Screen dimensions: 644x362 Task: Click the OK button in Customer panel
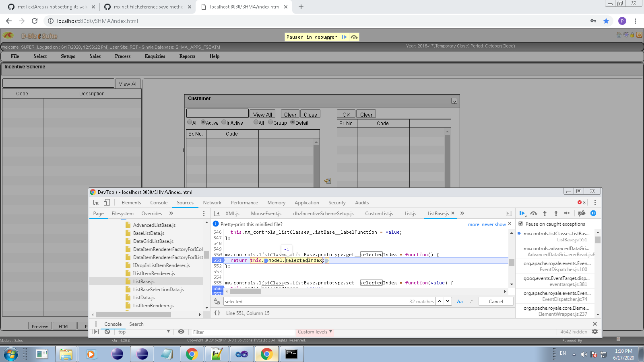pos(346,114)
